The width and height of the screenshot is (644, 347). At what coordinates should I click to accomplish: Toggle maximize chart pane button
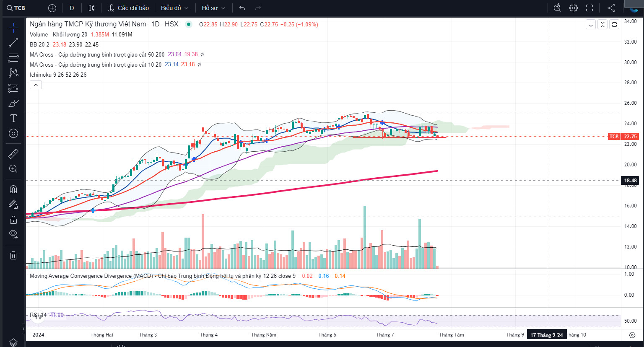pyautogui.click(x=614, y=24)
